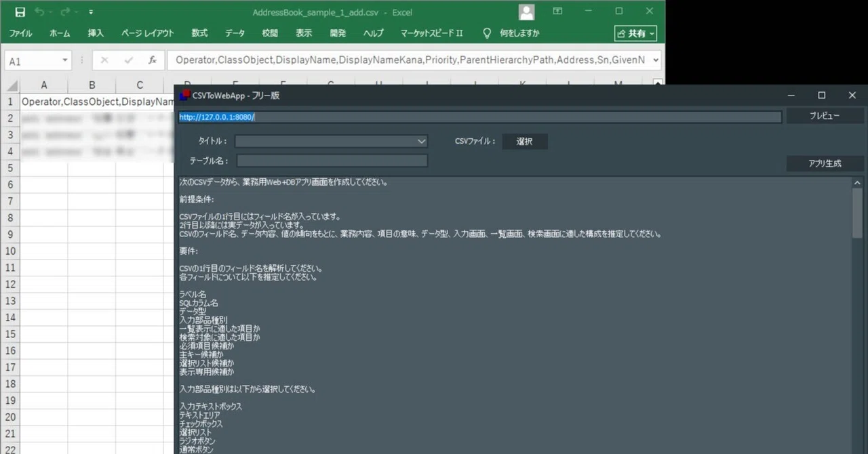This screenshot has height=454, width=868.
Task: Expand the Excel formula bar chevron
Action: 655,60
